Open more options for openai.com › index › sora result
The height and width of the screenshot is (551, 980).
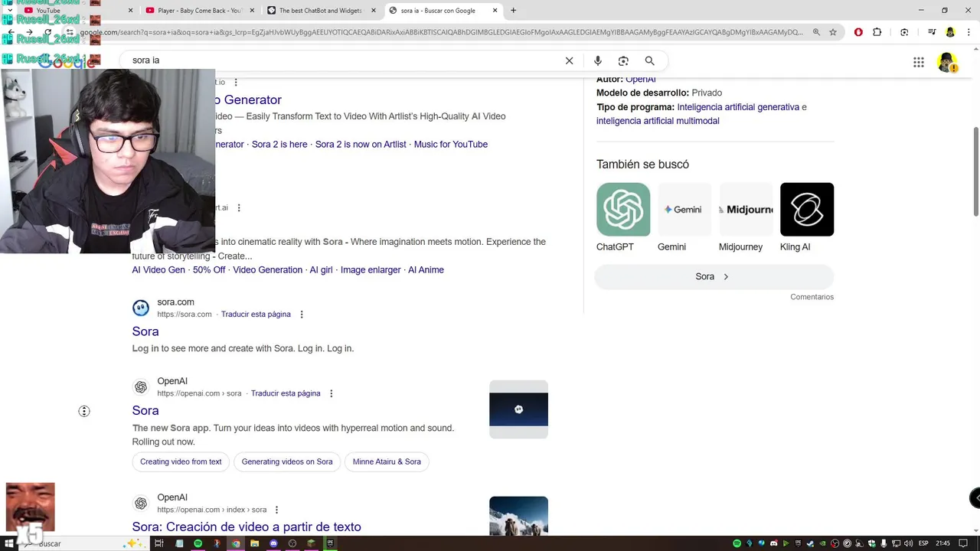(x=276, y=510)
